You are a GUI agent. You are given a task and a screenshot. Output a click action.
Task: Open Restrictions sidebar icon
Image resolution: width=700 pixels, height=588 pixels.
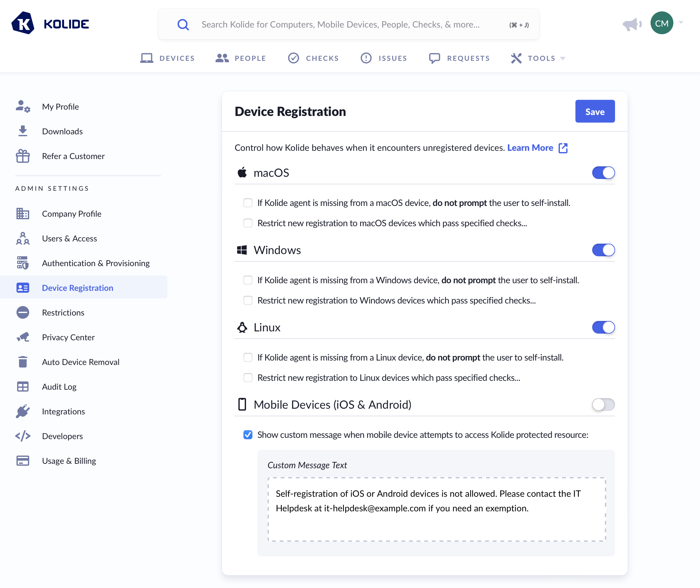(x=23, y=313)
